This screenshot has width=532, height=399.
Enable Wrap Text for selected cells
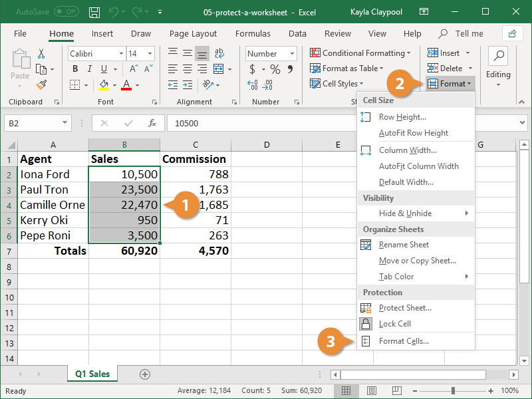219,53
